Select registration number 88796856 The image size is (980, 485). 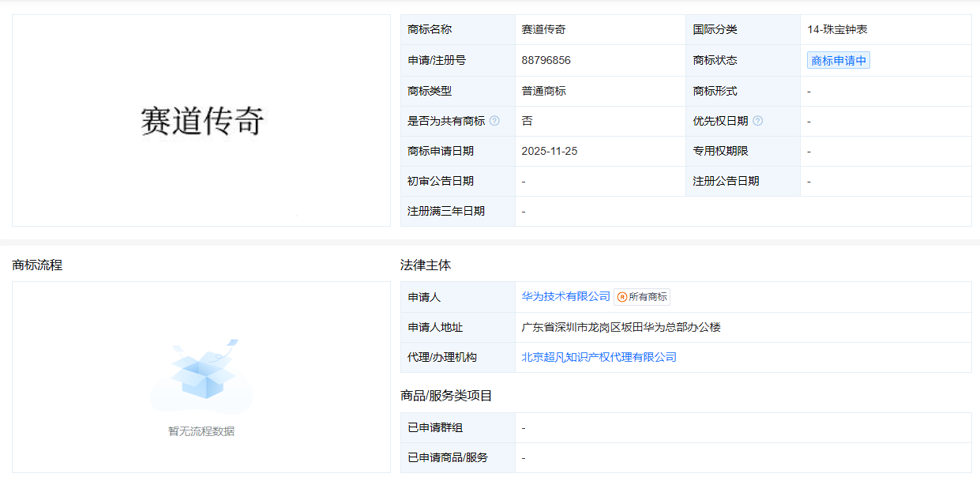click(x=546, y=60)
